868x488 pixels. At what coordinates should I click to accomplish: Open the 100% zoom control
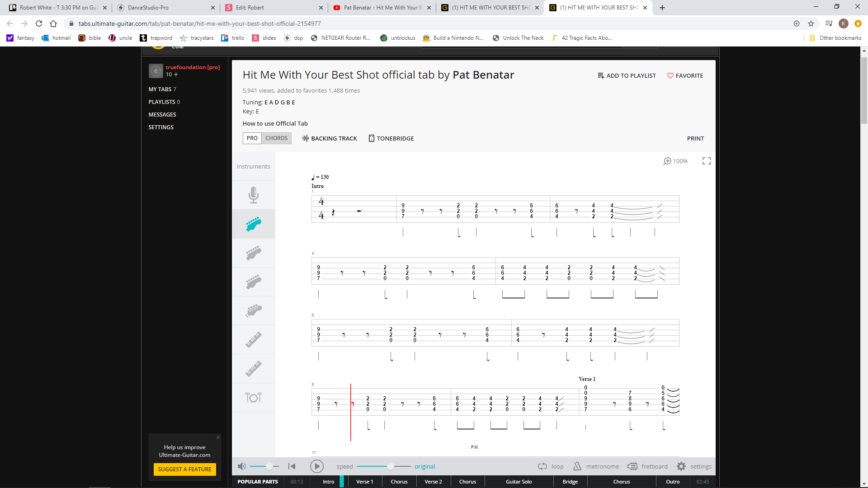[x=675, y=161]
